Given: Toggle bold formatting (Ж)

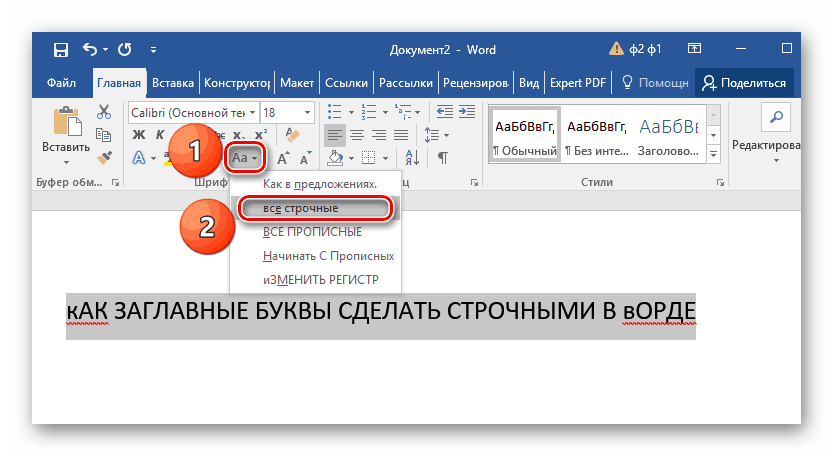Looking at the screenshot, I should (139, 135).
